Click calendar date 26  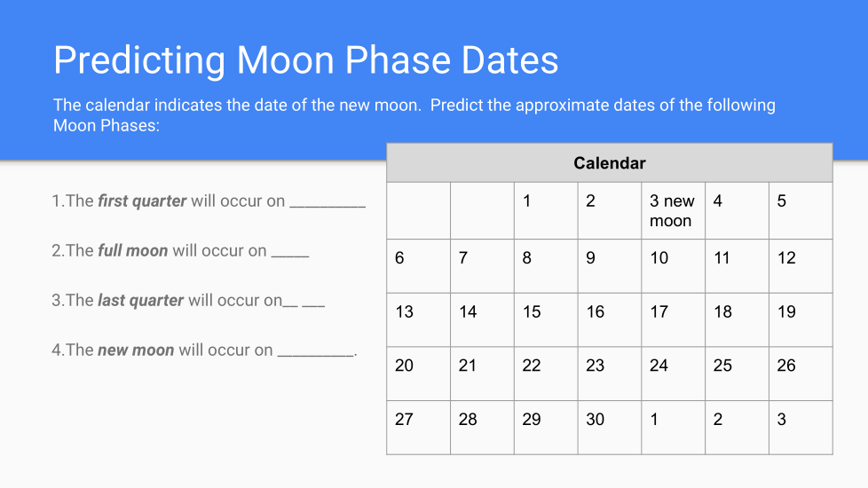[800, 373]
